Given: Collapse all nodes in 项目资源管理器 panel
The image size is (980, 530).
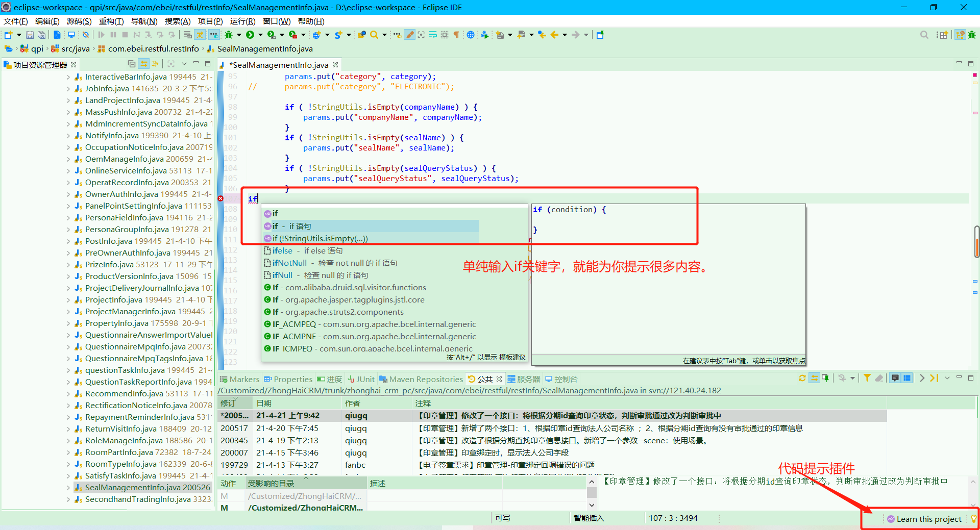Looking at the screenshot, I should (131, 64).
